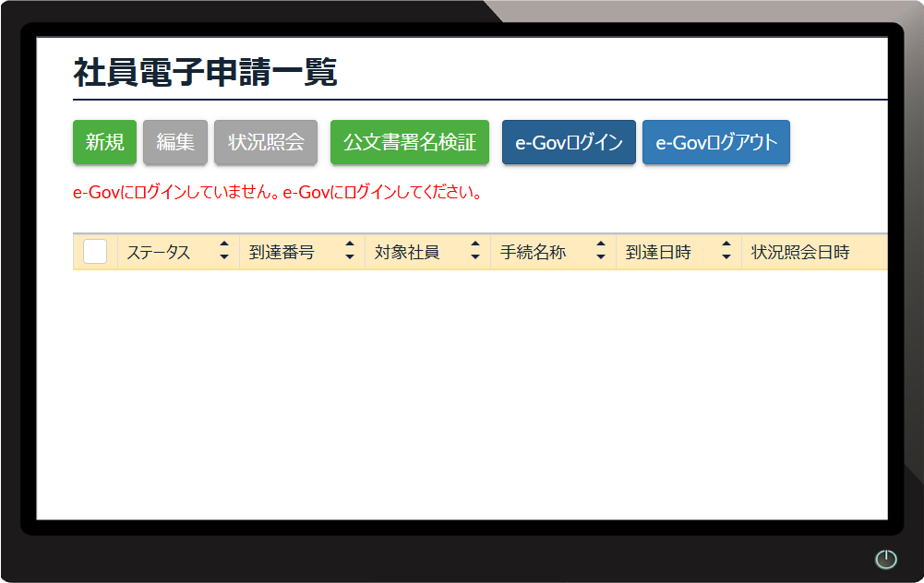Click the e-Govログイン button

568,142
